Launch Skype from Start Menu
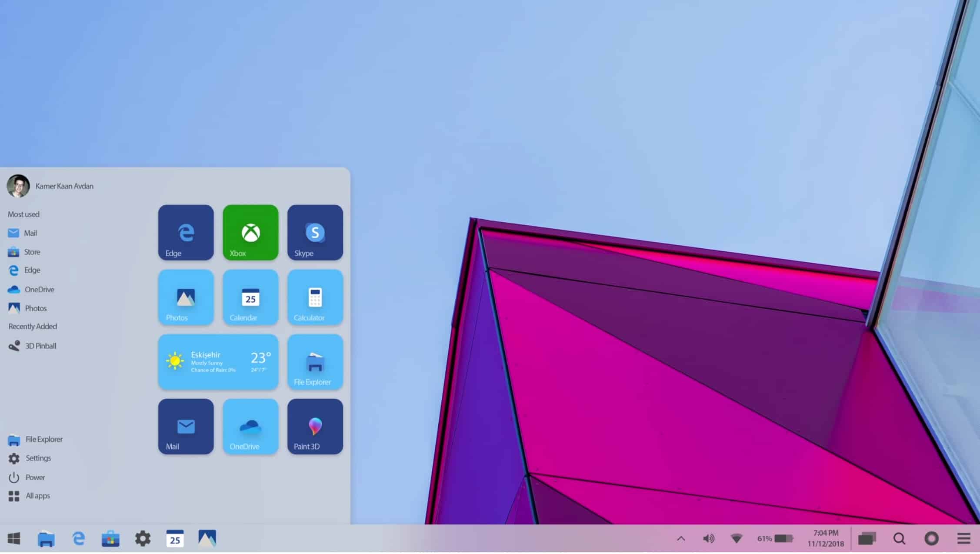980x554 pixels. tap(314, 232)
